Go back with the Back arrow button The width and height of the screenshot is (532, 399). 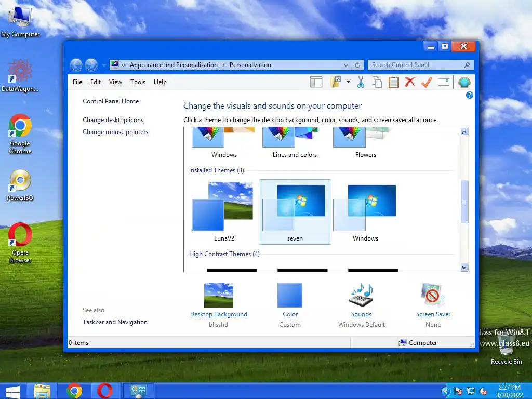click(76, 65)
